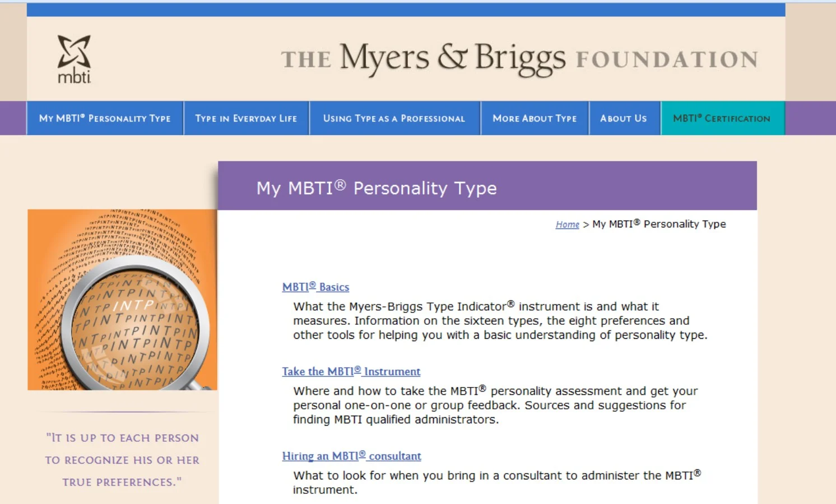Click the breadcrumb current page text
Viewport: 836px width, 504px height.
coord(659,224)
